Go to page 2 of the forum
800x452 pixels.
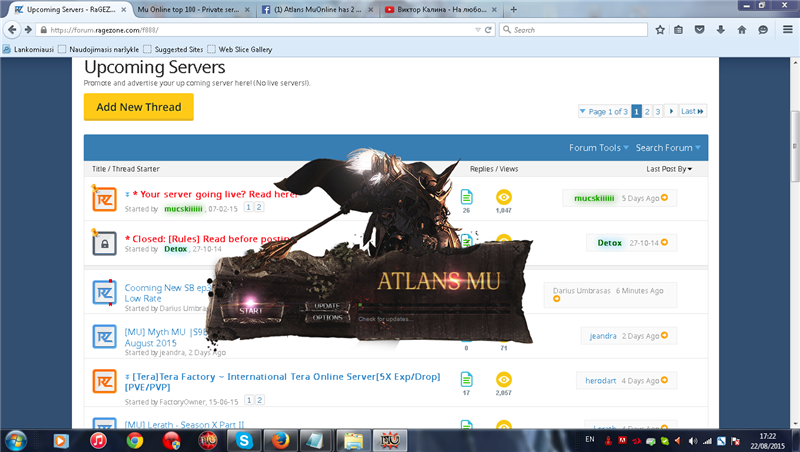click(x=647, y=111)
